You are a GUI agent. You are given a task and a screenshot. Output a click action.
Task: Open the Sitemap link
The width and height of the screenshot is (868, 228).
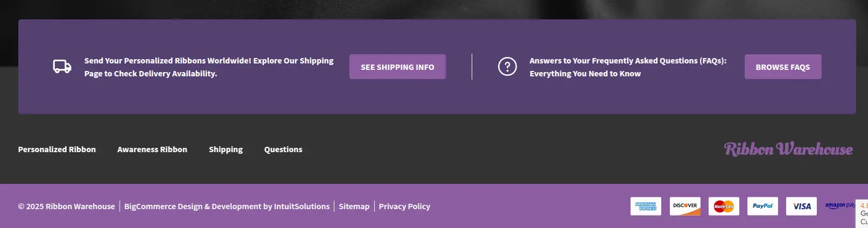(x=354, y=206)
